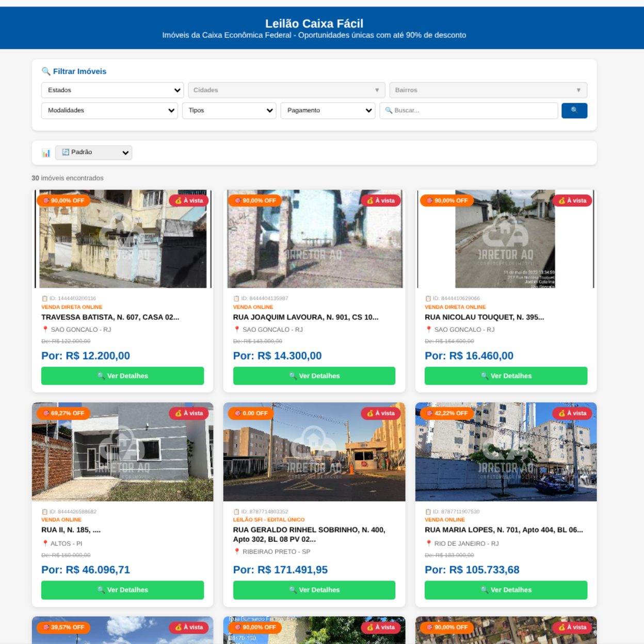Open the Pagamento dropdown
This screenshot has width=644, height=644.
[x=328, y=110]
